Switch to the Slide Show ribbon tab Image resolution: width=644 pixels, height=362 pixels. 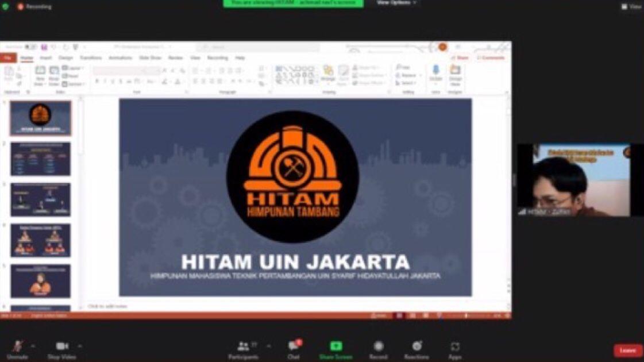click(x=151, y=58)
